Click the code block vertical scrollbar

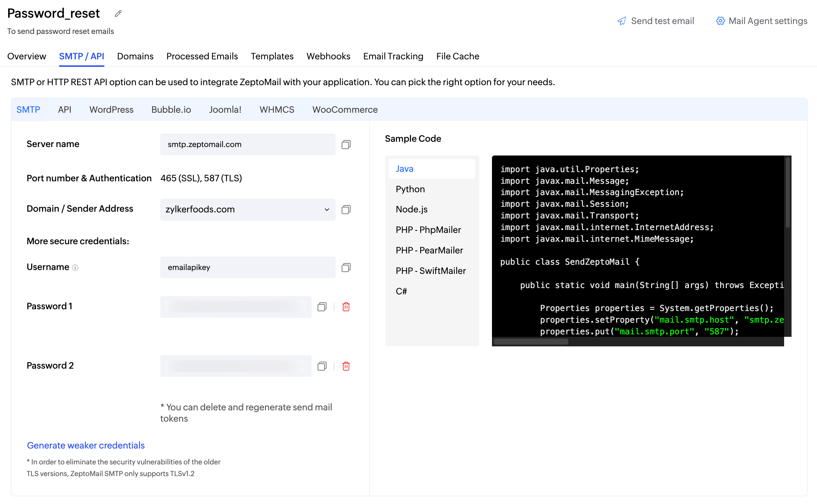click(788, 193)
